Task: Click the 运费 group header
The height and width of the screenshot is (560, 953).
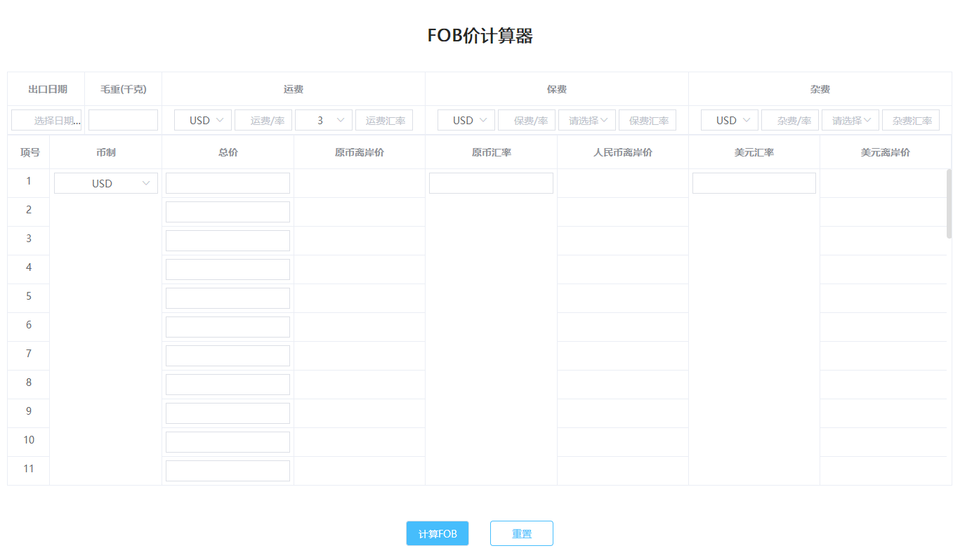Action: [x=294, y=89]
